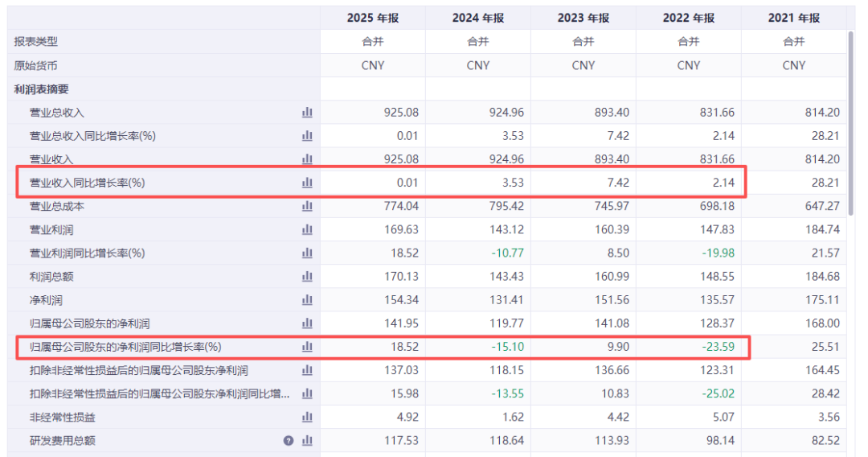Click the help question mark beside 研发费用总额
This screenshot has height=457, width=868.
pos(289,441)
